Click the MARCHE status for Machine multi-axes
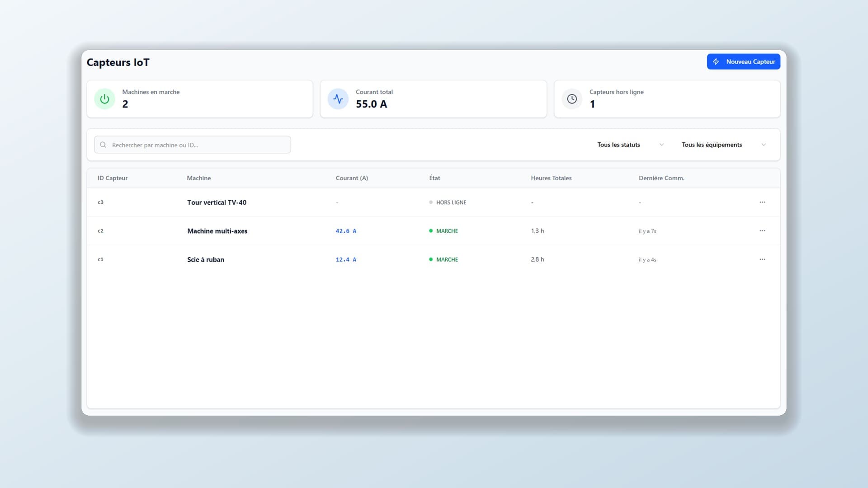The width and height of the screenshot is (868, 488). 443,231
